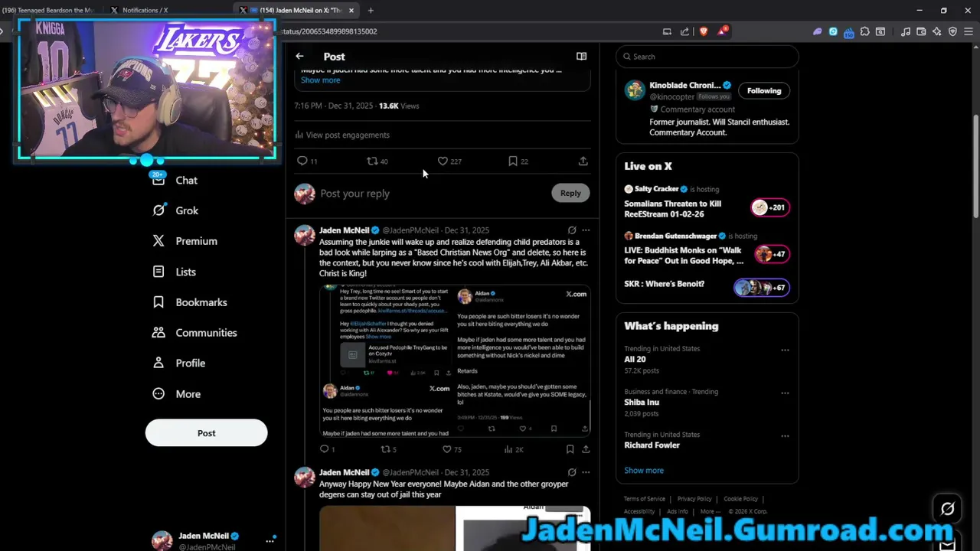Bookmark the junkie reply
The image size is (980, 551).
[570, 449]
